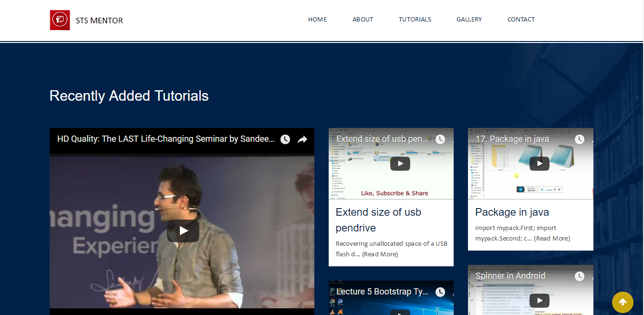Viewport: 644px width, 315px height.
Task: Open the HD Quality seminar video title link
Action: pyautogui.click(x=166, y=139)
